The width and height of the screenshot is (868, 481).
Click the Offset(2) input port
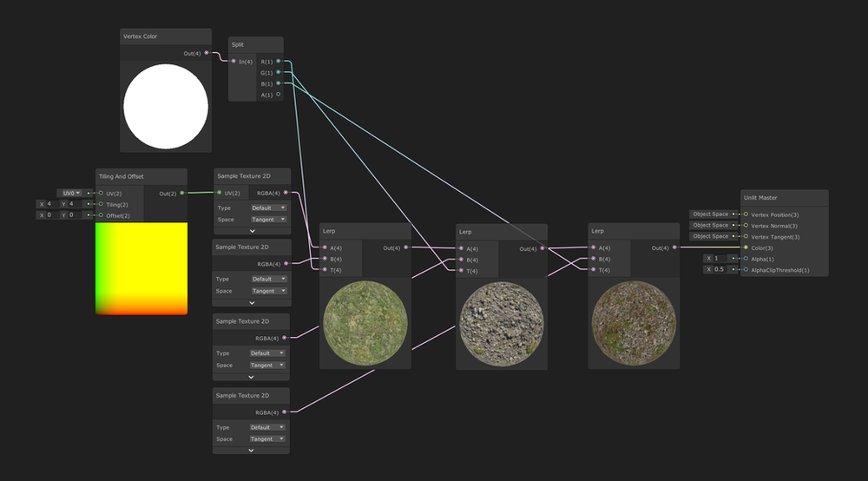pyautogui.click(x=101, y=215)
